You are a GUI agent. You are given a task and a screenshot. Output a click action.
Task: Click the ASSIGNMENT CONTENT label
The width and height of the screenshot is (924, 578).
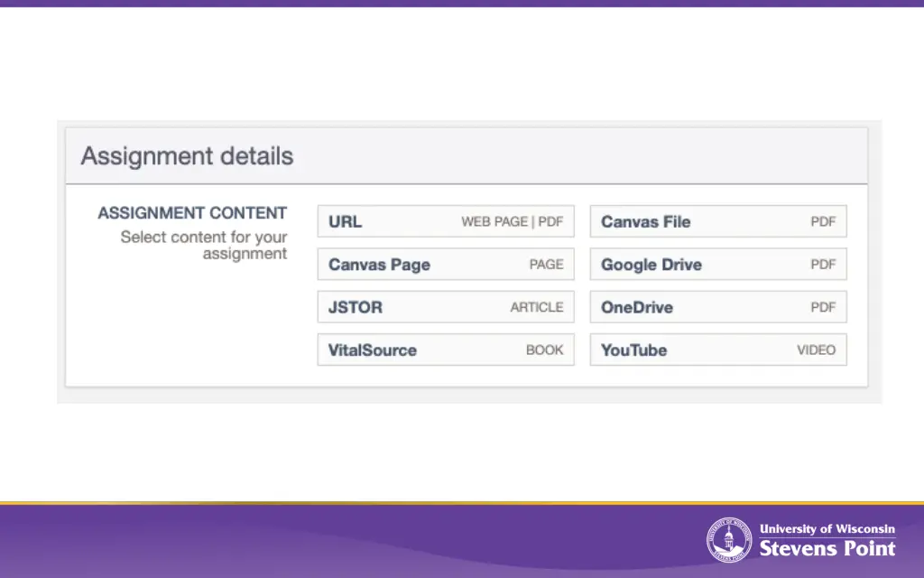(192, 213)
